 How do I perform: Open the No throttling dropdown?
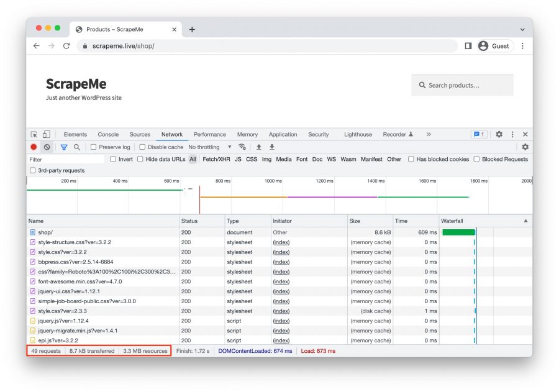point(209,147)
